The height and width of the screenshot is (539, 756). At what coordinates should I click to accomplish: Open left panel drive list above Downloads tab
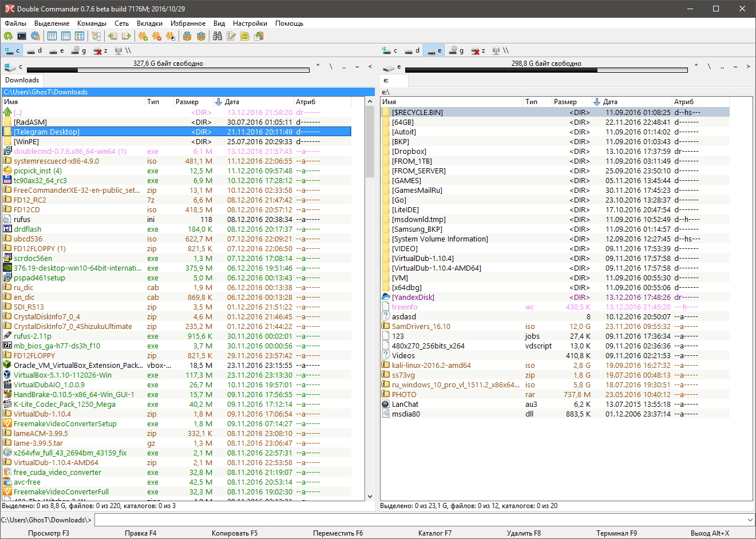pos(13,67)
